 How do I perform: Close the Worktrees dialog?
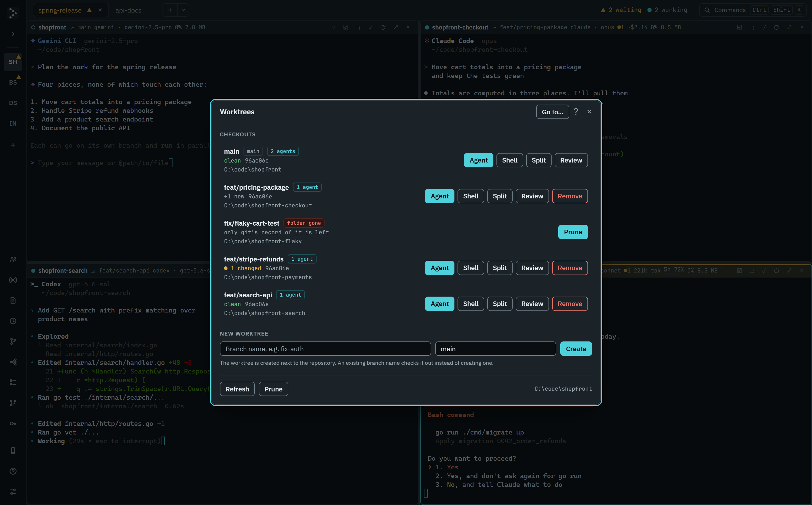[589, 112]
